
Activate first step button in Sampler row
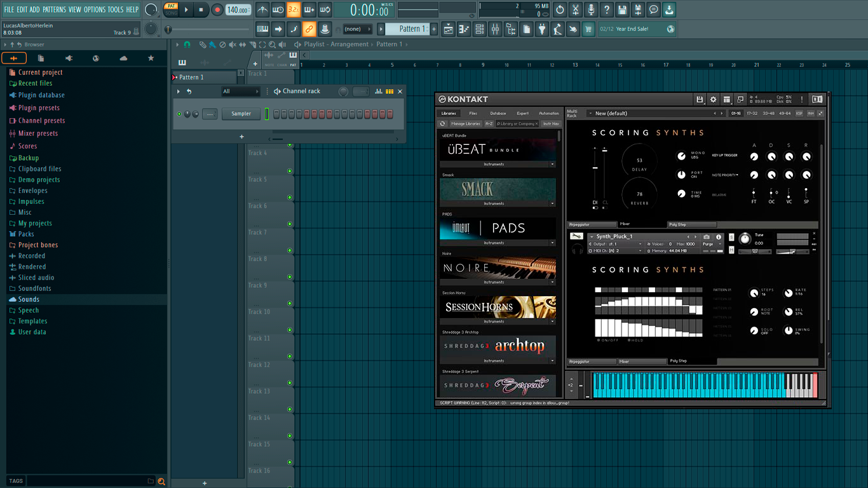277,114
